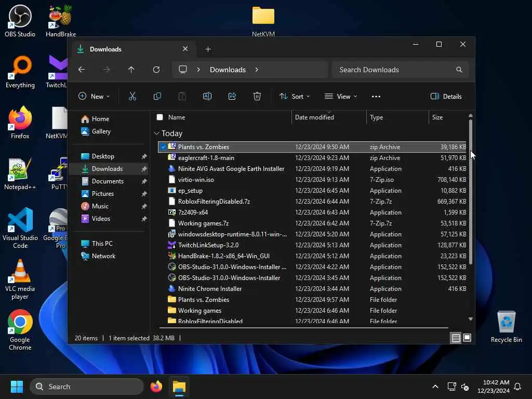The width and height of the screenshot is (532, 399).
Task: Switch to large thumbnails view icon in status bar
Action: (467, 338)
